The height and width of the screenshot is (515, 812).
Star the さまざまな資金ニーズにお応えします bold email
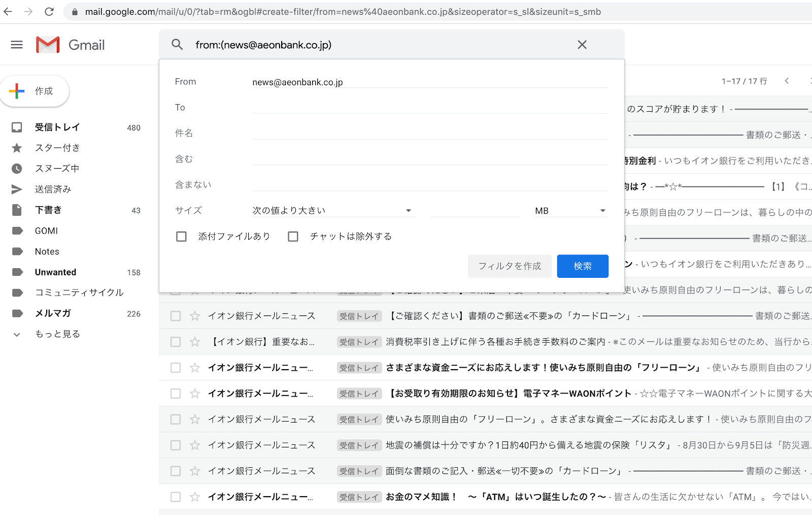point(195,368)
